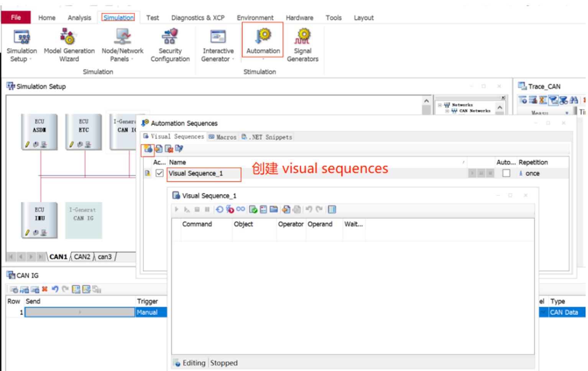Pause the sequence in Visual Sequence_1 editor
The height and width of the screenshot is (371, 588).
(x=207, y=209)
